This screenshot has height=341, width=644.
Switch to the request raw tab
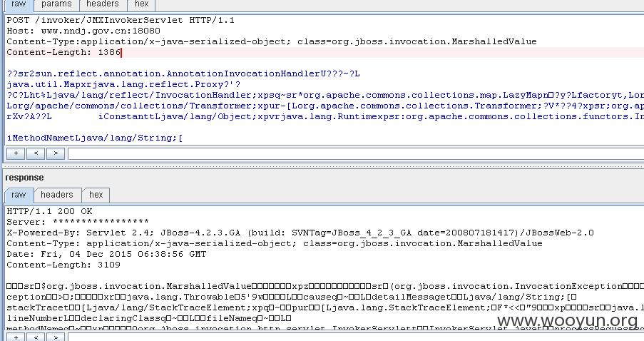coord(19,5)
